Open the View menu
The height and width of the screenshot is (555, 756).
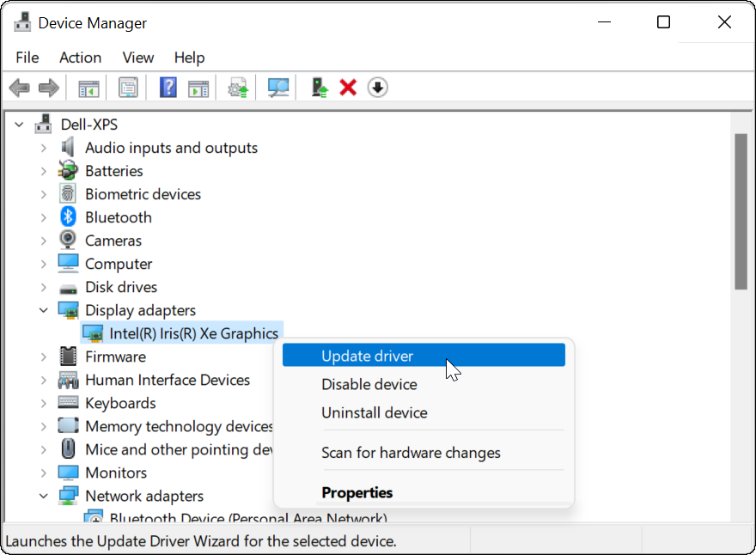click(x=137, y=58)
